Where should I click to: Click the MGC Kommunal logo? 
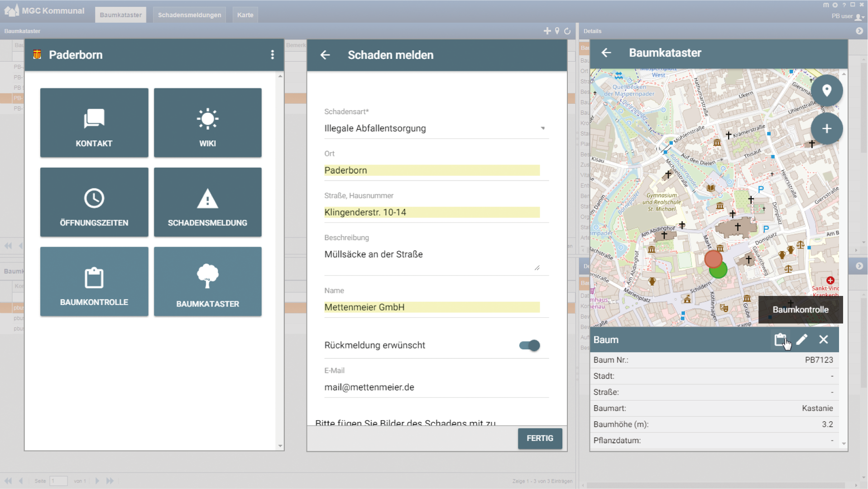pyautogui.click(x=44, y=11)
